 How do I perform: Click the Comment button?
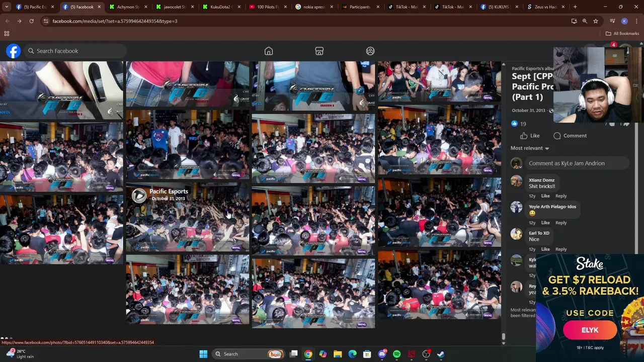570,136
